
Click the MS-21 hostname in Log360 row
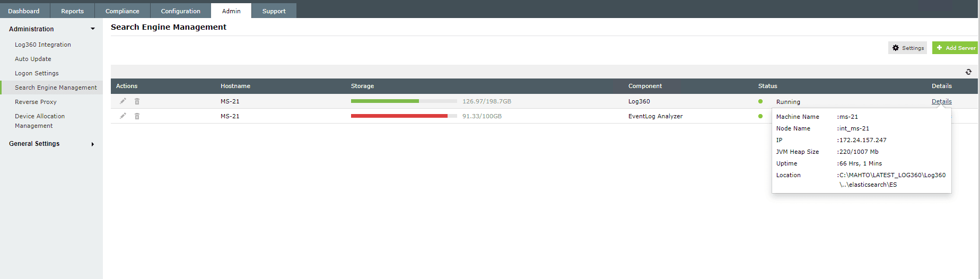230,101
